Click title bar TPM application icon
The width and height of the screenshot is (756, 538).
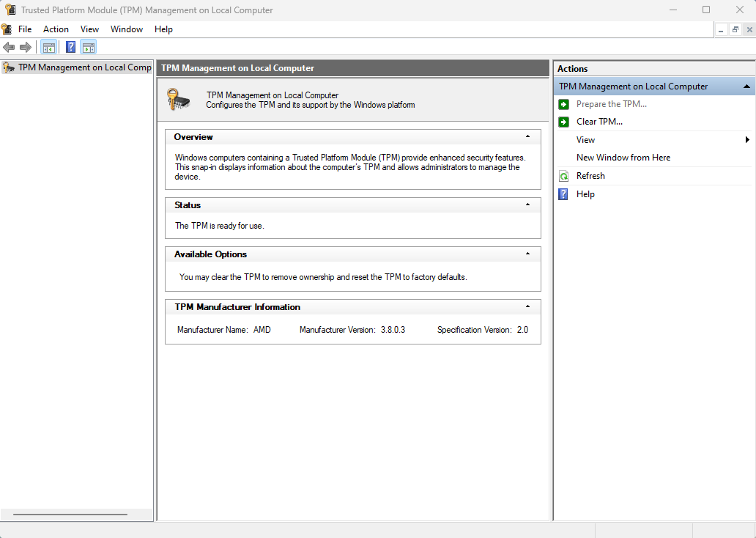[10, 10]
